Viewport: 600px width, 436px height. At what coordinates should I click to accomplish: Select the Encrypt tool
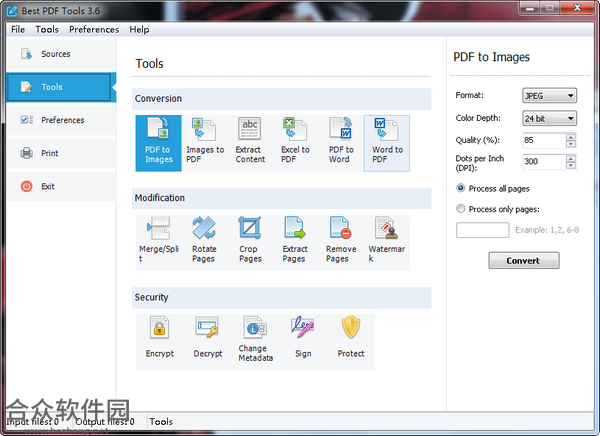click(160, 341)
